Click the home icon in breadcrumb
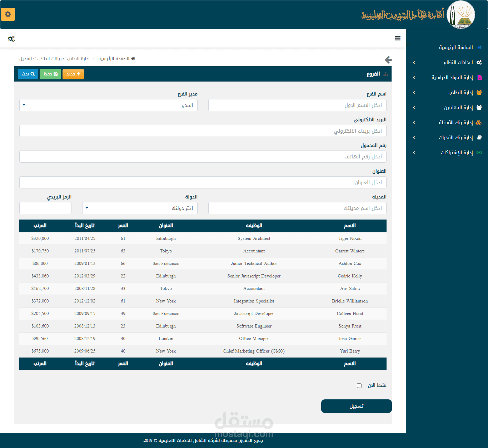Viewport: 488px width, 448px height. tap(133, 59)
